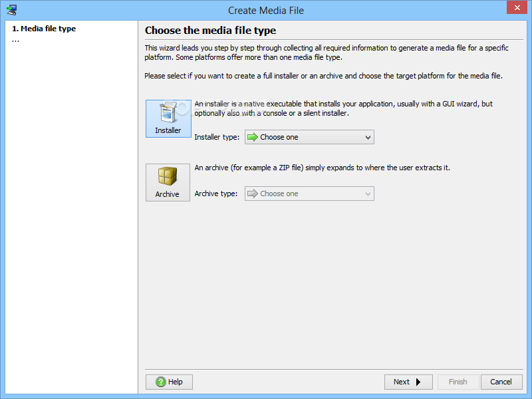532x399 pixels.
Task: Select the '1. Media file type' step
Action: point(44,29)
